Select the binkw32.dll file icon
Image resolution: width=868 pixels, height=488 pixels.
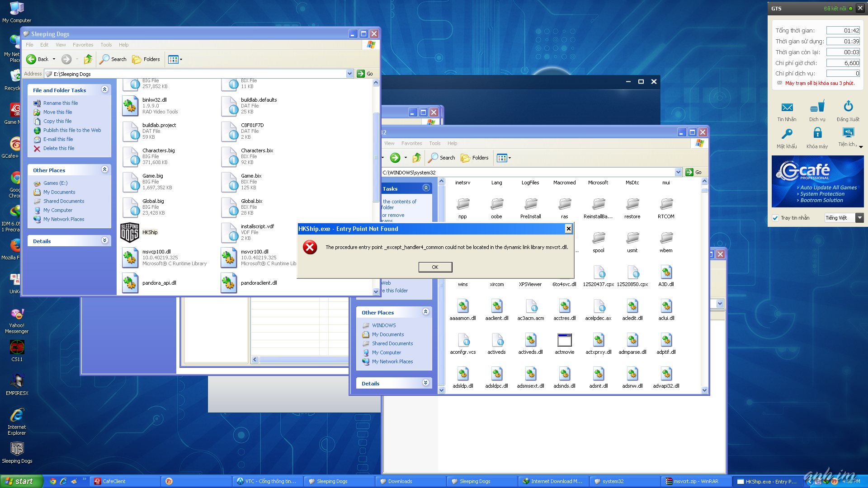[130, 106]
